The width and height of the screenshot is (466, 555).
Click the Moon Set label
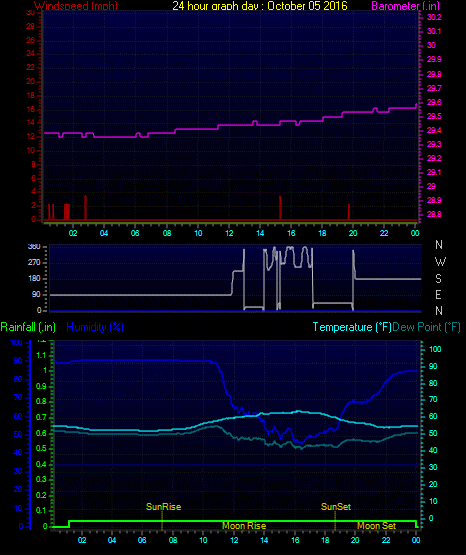[376, 526]
